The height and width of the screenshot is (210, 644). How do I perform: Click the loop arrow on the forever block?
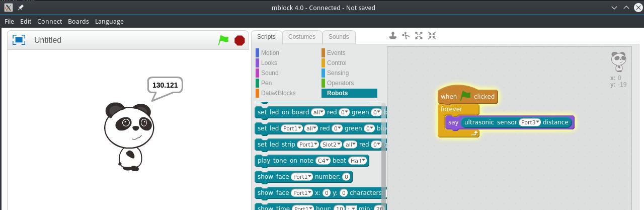pyautogui.click(x=474, y=133)
